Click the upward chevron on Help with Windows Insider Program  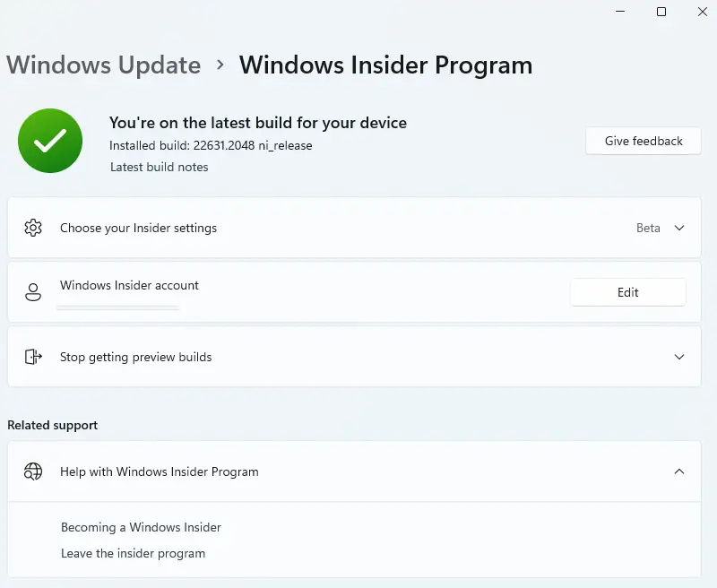[x=679, y=471]
